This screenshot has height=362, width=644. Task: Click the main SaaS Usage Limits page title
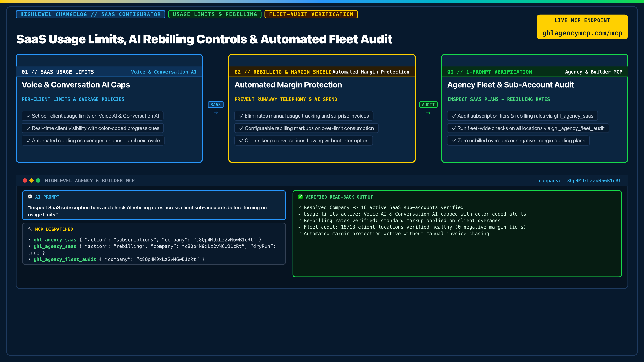click(x=204, y=39)
